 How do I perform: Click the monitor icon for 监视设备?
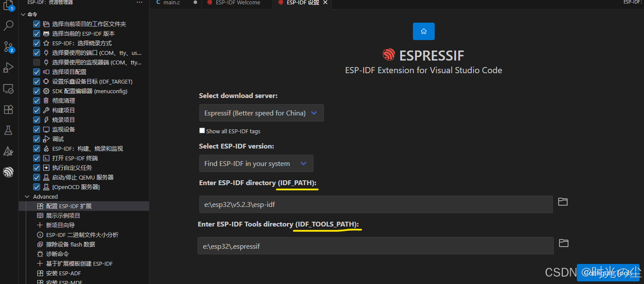pyautogui.click(x=46, y=129)
